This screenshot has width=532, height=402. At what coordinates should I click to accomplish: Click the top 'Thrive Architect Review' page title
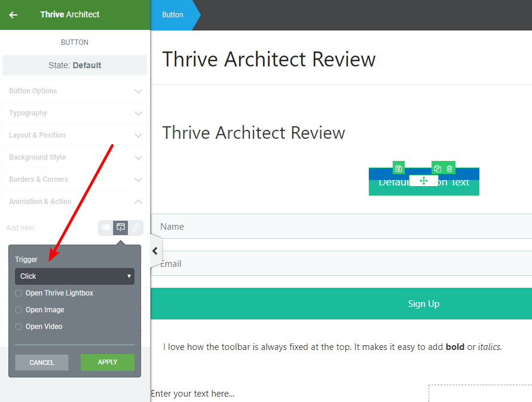tap(269, 59)
